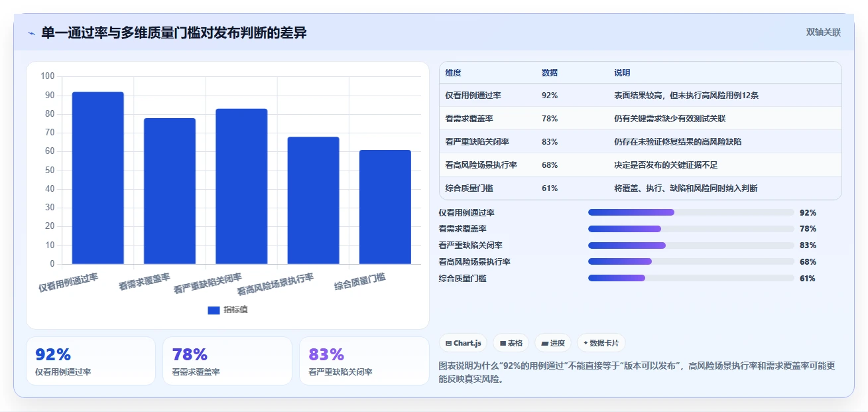Viewport: 868px width, 412px height.
Task: Click the 仅看用例通过率 bar in chart
Action: 98,178
